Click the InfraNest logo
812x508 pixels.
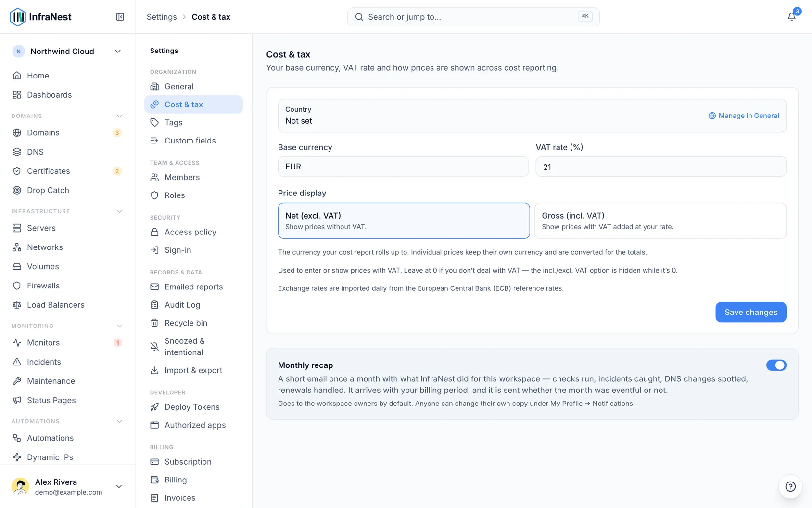[x=40, y=17]
